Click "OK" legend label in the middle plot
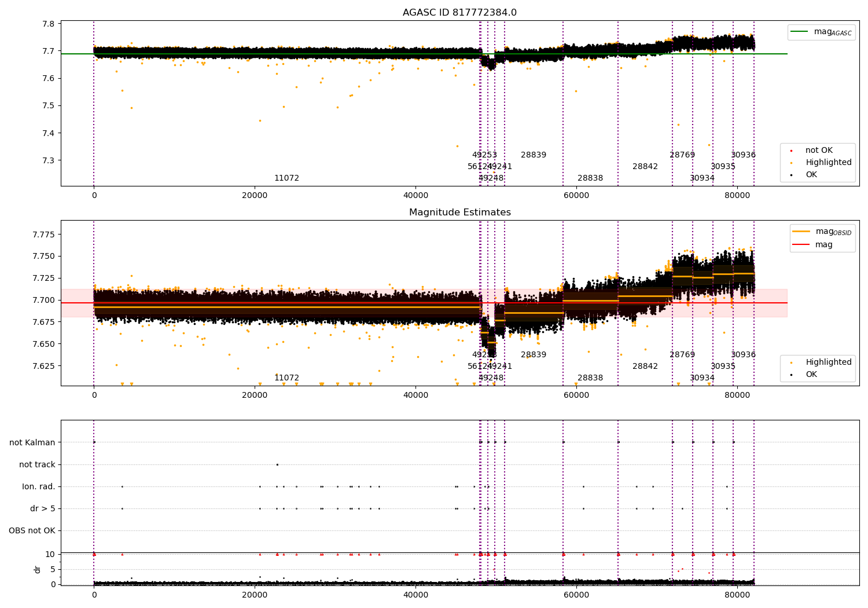The width and height of the screenshot is (868, 608). 811,375
